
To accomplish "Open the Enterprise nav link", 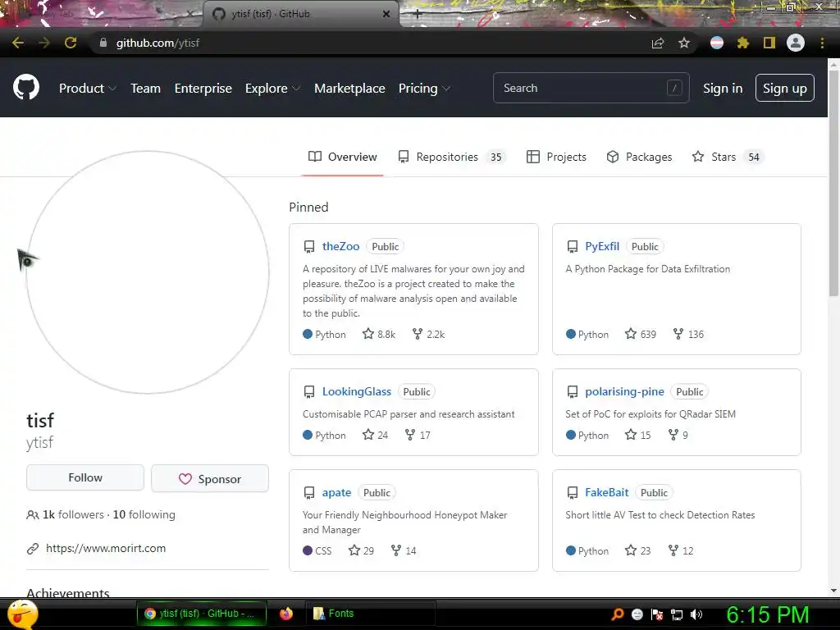I will click(x=203, y=89).
